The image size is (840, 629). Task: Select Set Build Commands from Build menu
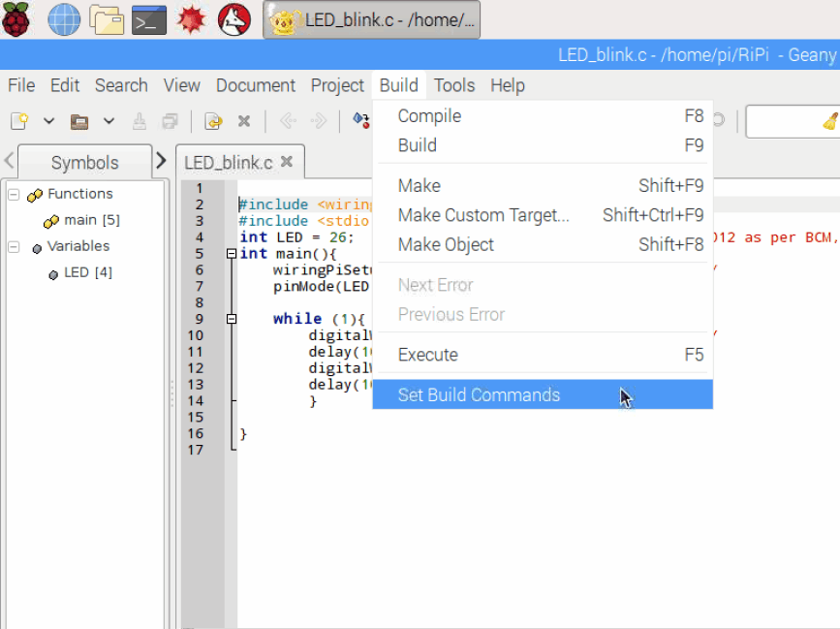coord(479,394)
